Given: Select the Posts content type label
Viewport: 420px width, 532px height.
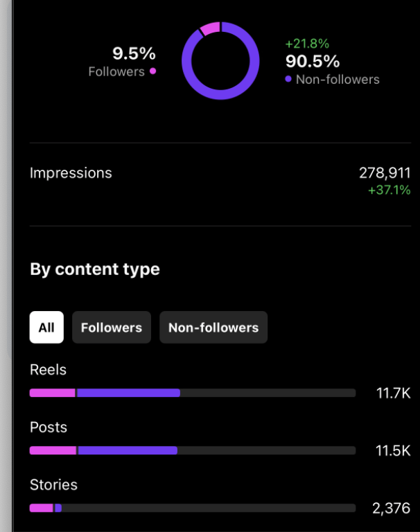Looking at the screenshot, I should [x=49, y=427].
